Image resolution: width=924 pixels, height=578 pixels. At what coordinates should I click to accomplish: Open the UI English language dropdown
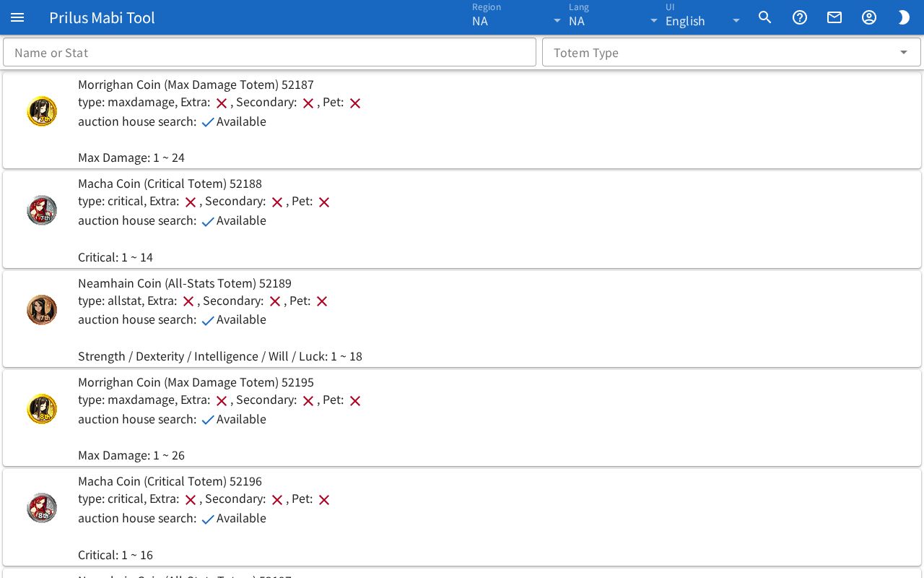coord(703,17)
